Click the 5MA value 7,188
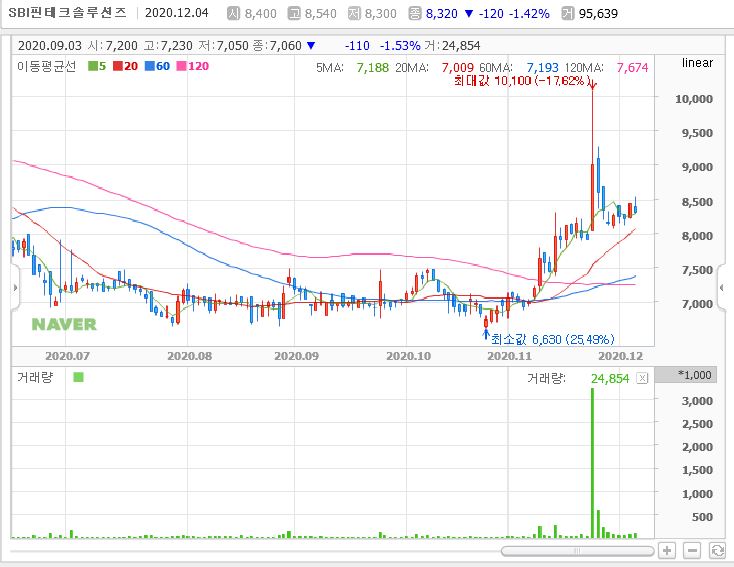The width and height of the screenshot is (734, 567). click(373, 68)
